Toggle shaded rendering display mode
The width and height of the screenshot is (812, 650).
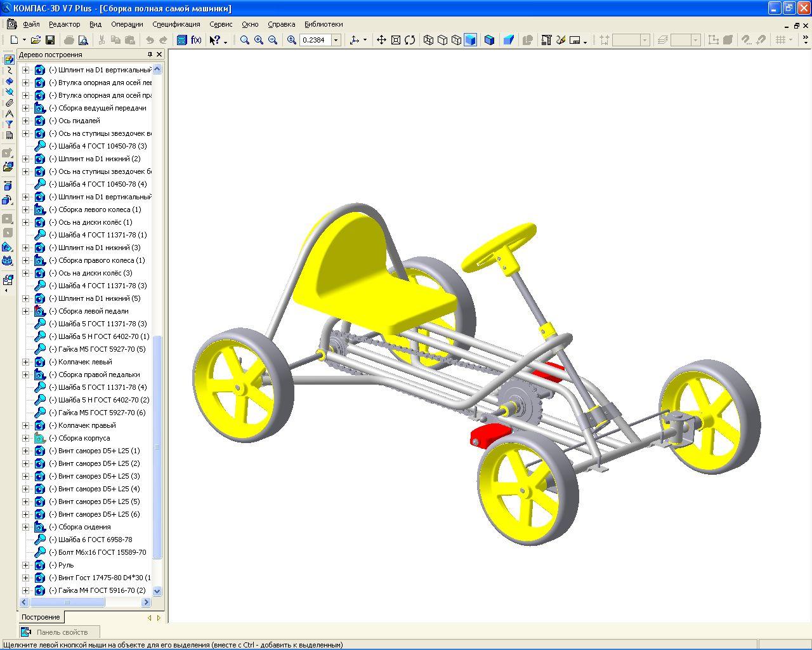[470, 40]
